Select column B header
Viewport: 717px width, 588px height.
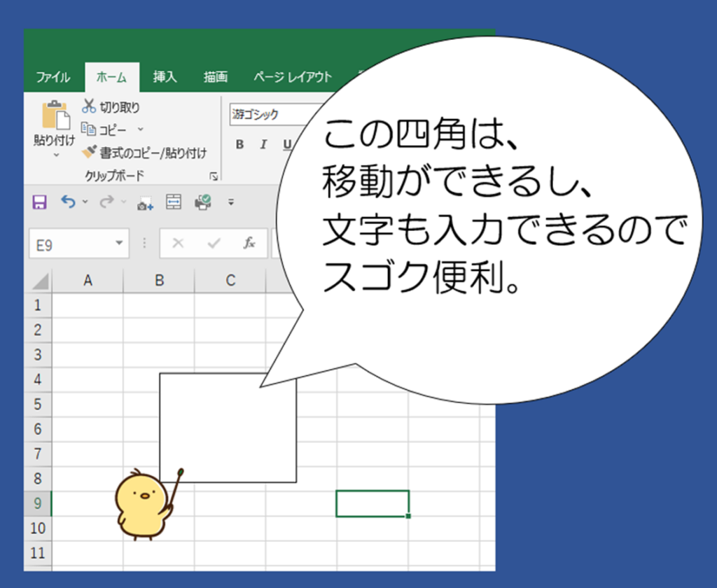click(159, 280)
